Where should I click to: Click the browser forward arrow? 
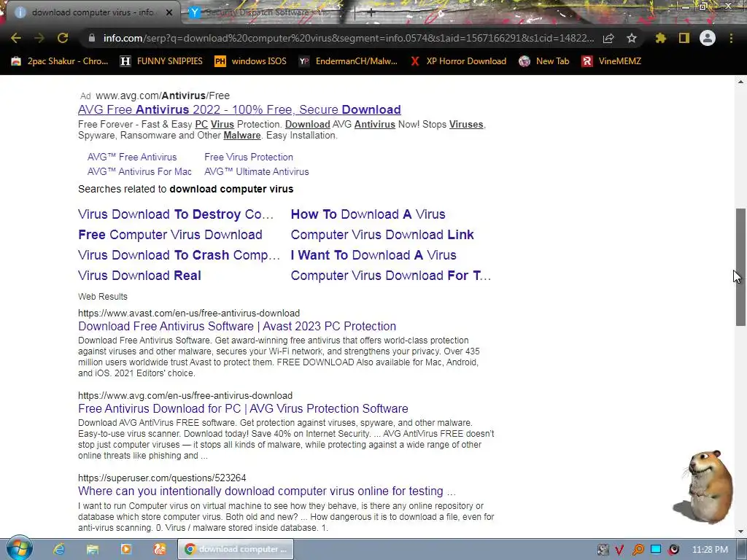coord(39,38)
